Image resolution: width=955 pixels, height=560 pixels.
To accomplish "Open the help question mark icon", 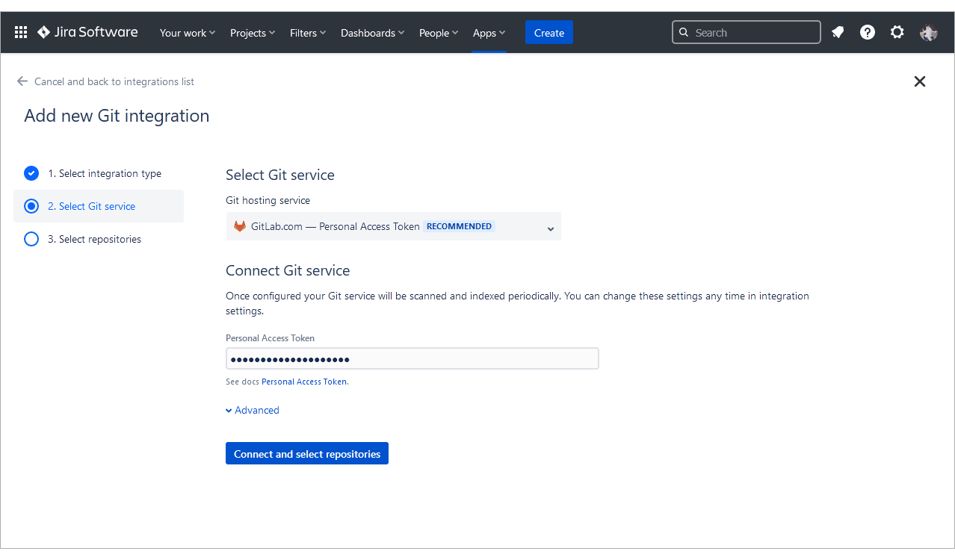I will coord(867,32).
